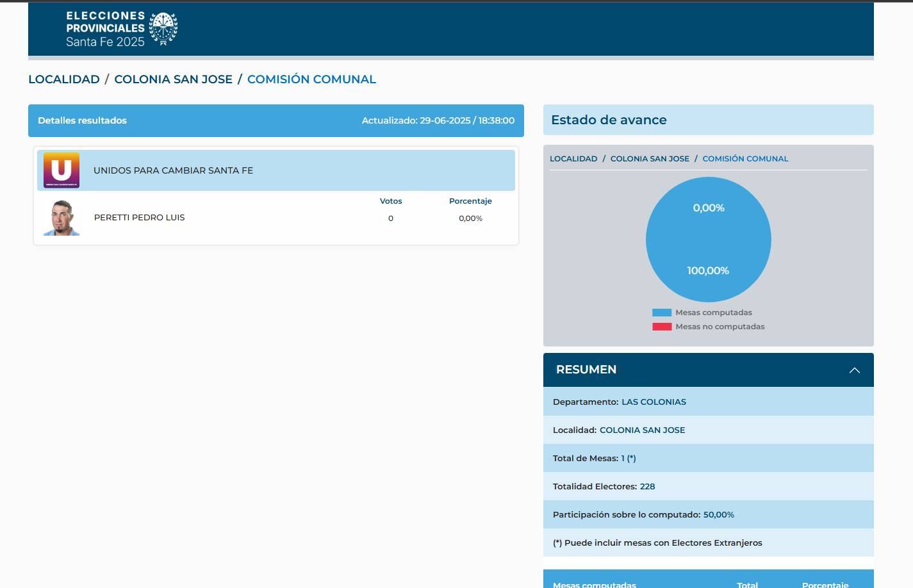
Task: Open candidate Peretti Pedro Luis photo
Action: click(x=62, y=218)
